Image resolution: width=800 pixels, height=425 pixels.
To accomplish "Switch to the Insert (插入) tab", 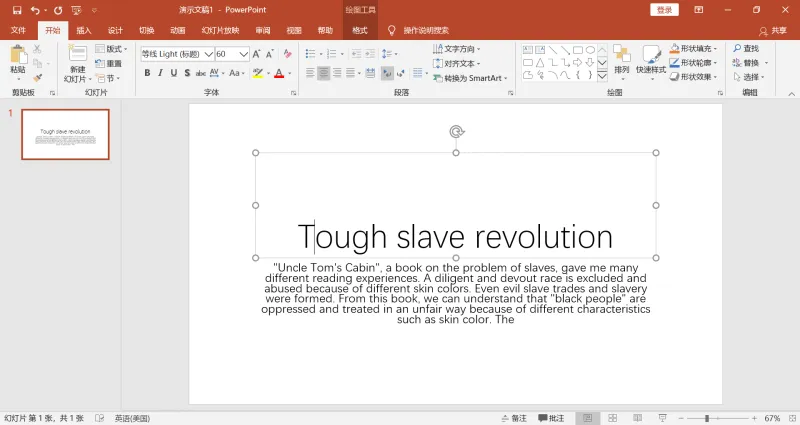I will (84, 30).
